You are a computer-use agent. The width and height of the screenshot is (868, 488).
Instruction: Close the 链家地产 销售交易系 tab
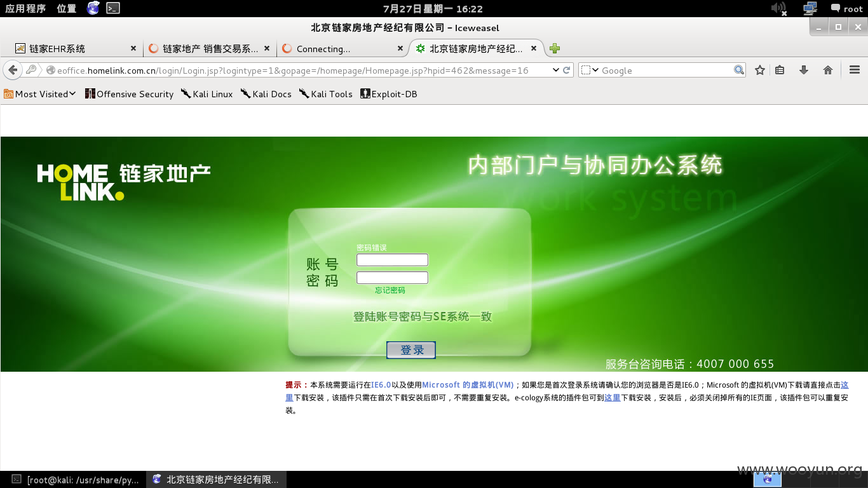click(x=267, y=48)
